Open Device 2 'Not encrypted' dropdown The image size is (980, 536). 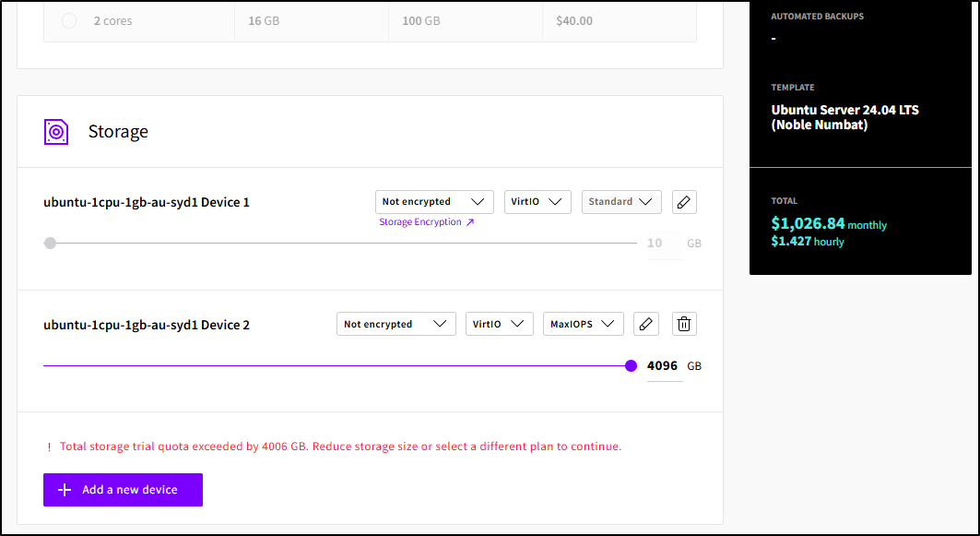coord(396,324)
